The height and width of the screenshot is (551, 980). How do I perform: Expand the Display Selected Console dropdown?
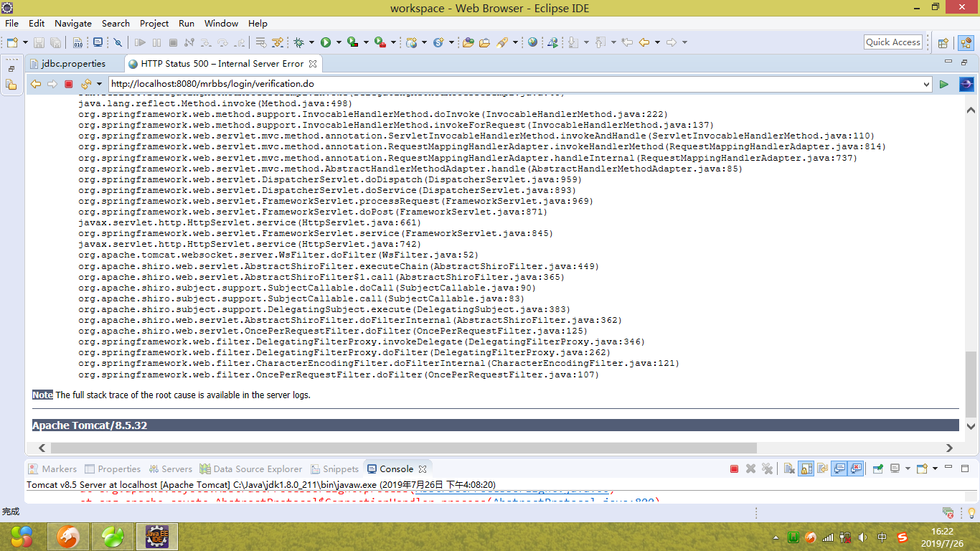pos(908,468)
